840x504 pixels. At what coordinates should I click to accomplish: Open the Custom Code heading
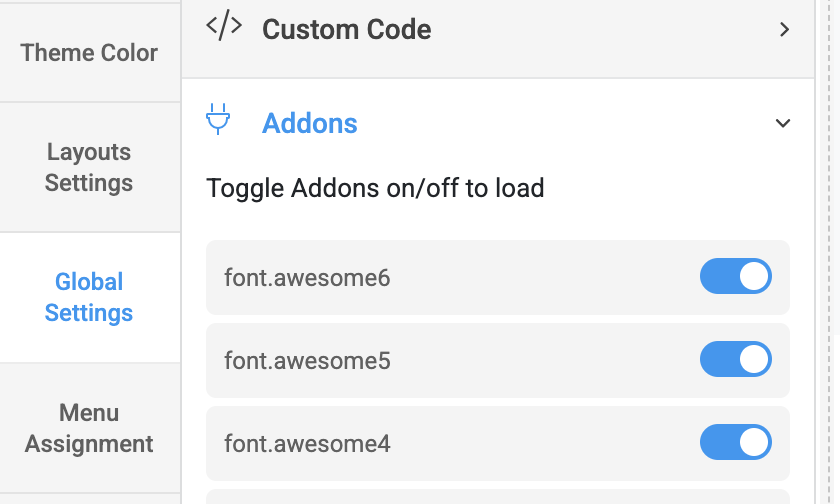pos(346,30)
